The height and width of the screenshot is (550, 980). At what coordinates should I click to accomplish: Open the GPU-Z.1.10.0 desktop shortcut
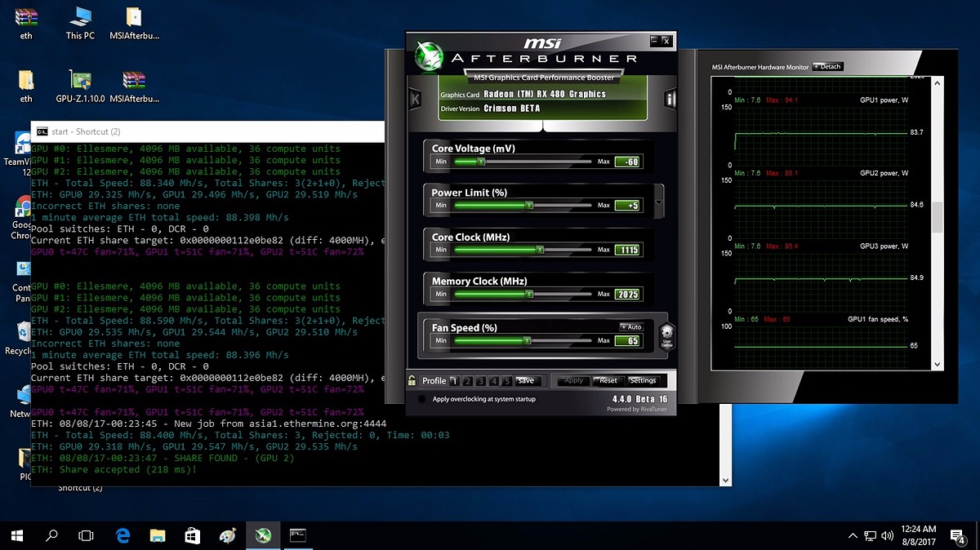(80, 86)
